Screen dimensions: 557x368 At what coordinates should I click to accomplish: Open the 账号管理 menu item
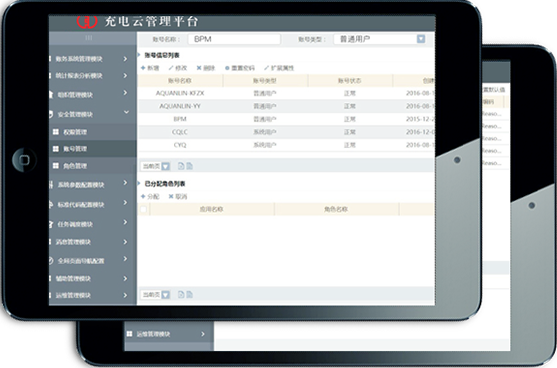point(92,149)
